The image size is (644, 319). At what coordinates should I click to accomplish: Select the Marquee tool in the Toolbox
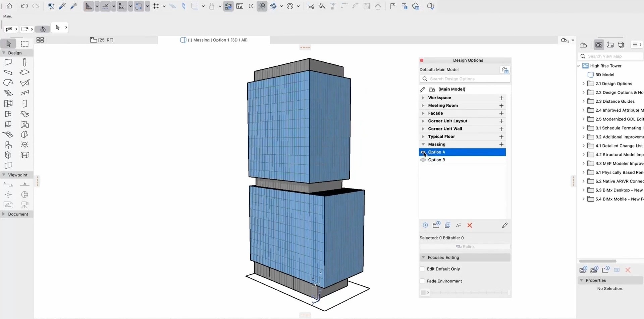24,44
